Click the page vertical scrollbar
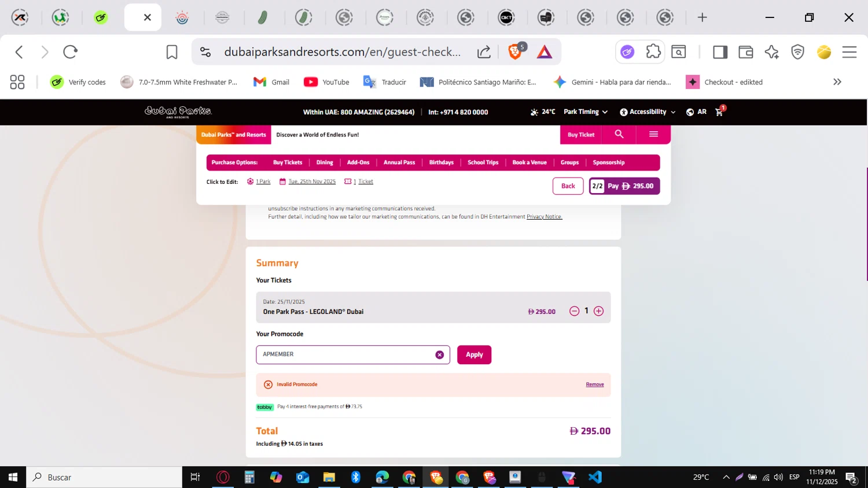 click(x=866, y=224)
